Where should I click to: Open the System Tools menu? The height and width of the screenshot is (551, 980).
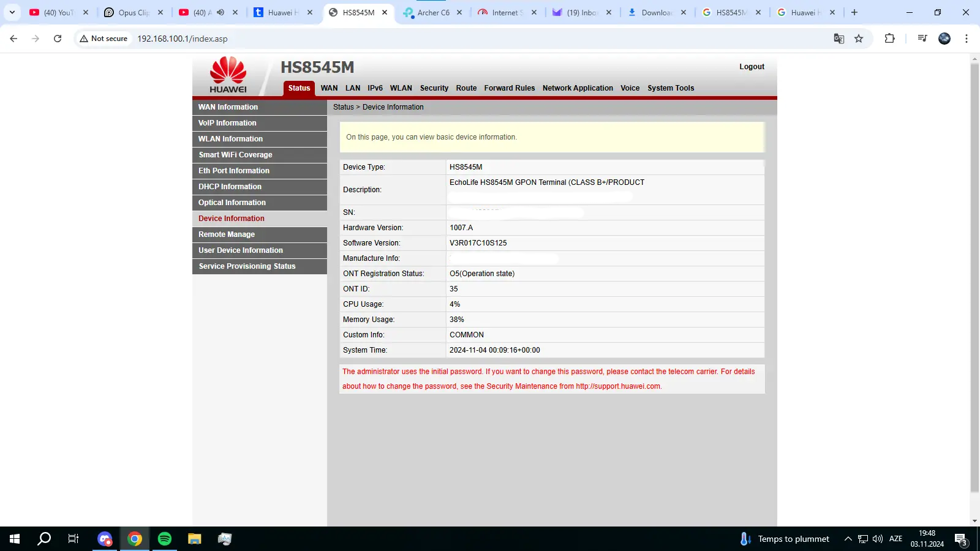point(671,88)
